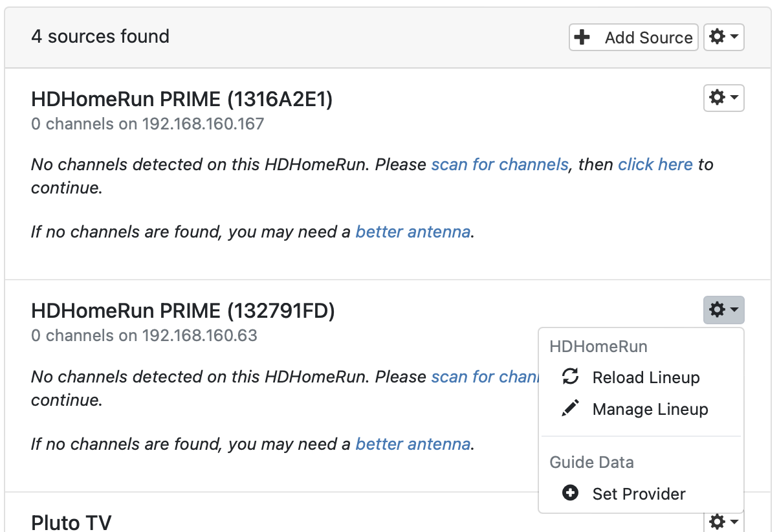Click the click here link
Screen dimensions: 779x532
655,164
